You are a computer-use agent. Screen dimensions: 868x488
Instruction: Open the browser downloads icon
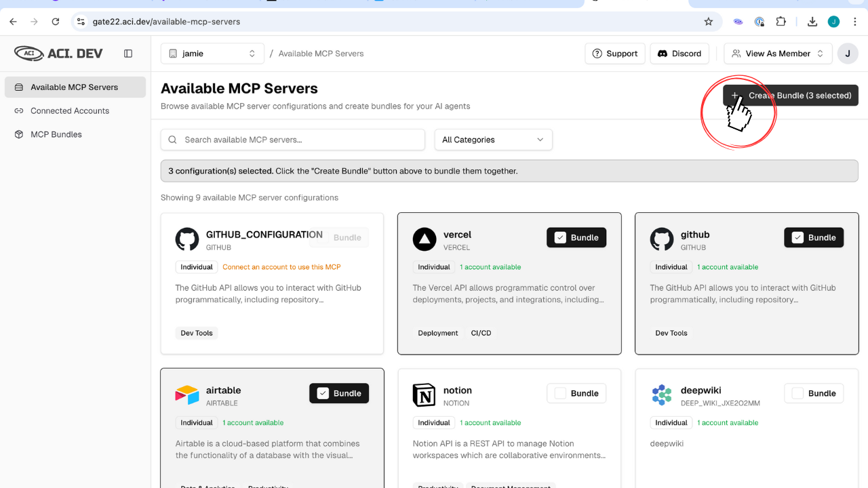coord(812,22)
